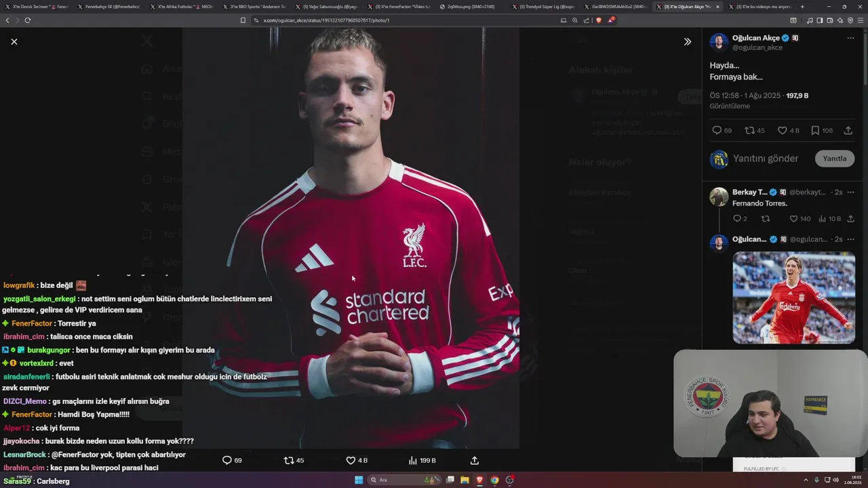Open File Explorer from the taskbar

pos(465,480)
